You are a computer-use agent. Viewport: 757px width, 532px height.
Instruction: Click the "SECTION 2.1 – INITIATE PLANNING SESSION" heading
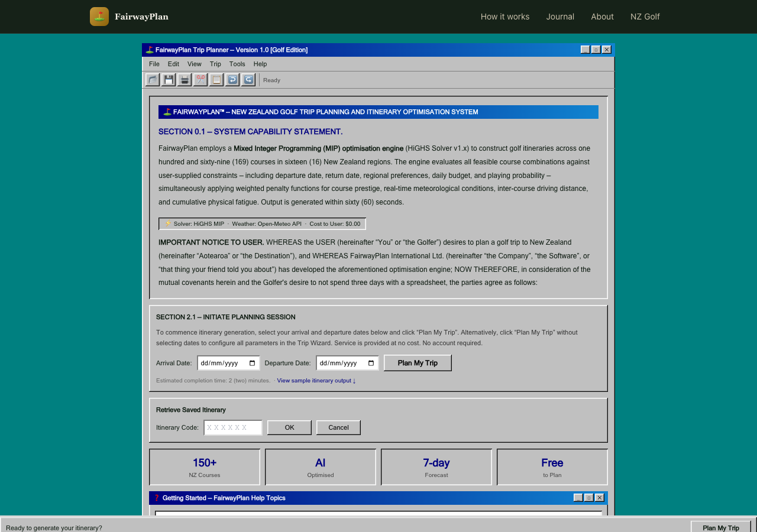point(226,317)
